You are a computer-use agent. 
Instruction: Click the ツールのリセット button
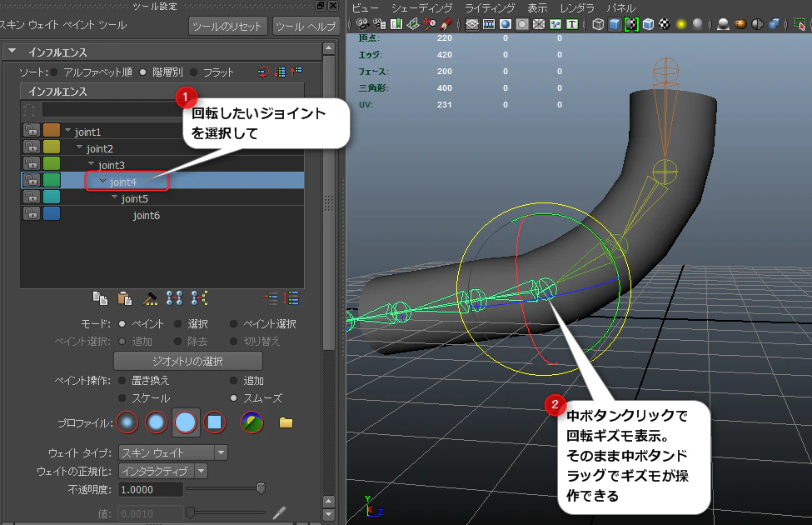(x=227, y=26)
